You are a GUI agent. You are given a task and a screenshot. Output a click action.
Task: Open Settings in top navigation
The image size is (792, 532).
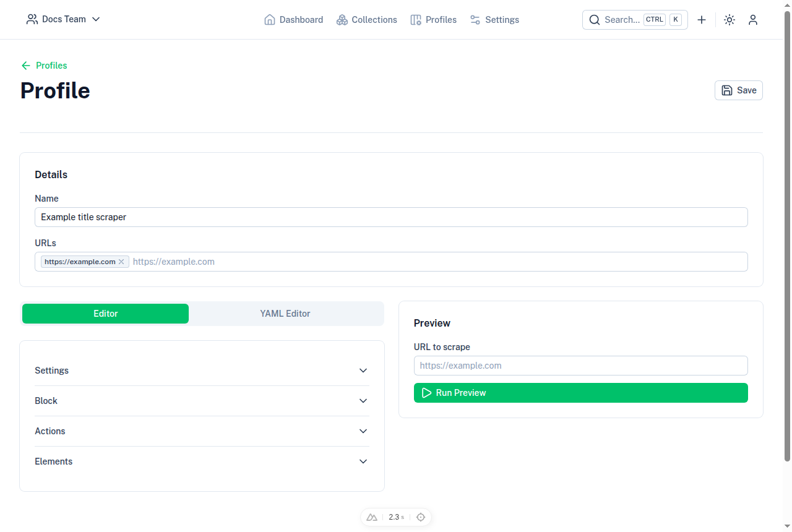[x=494, y=20]
